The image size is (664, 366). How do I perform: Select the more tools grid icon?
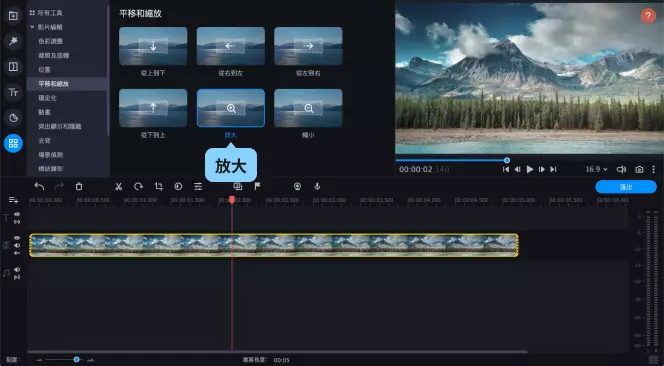(13, 143)
